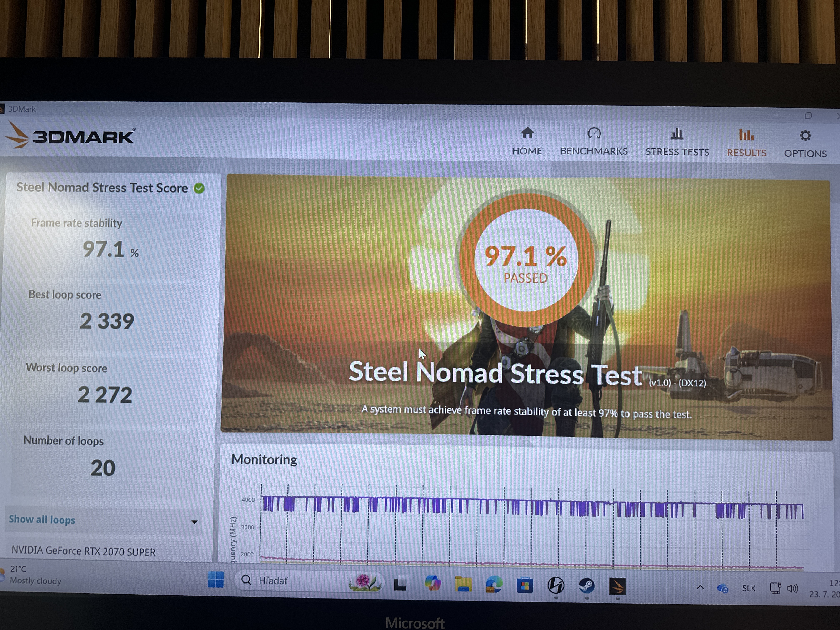This screenshot has height=630, width=840.
Task: Click the 97.1 % PASSED score circle
Action: [x=526, y=260]
